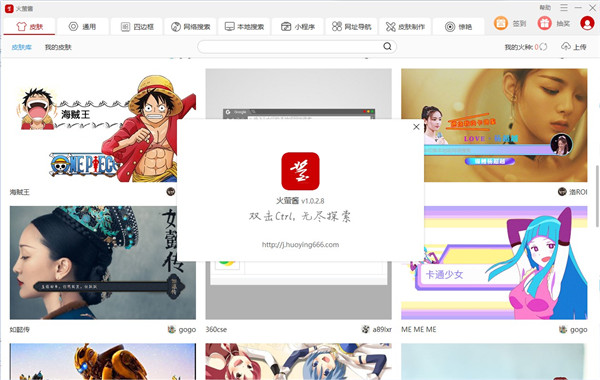The height and width of the screenshot is (380, 600).
Task: Click the 上传 upload button
Action: point(574,47)
